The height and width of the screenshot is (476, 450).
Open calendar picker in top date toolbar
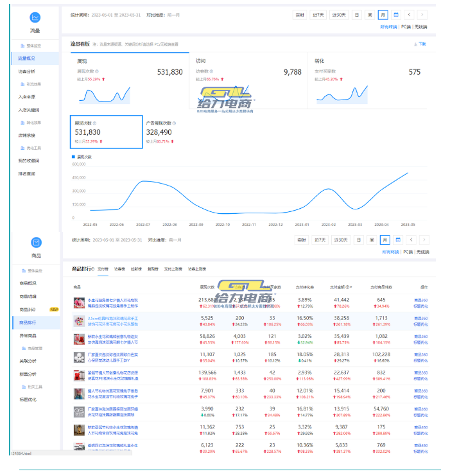(396, 14)
